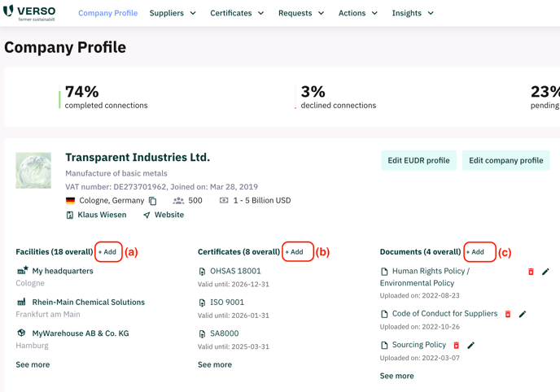Copy the Cologne, Germany address
Image resolution: width=560 pixels, height=392 pixels.
(x=153, y=201)
